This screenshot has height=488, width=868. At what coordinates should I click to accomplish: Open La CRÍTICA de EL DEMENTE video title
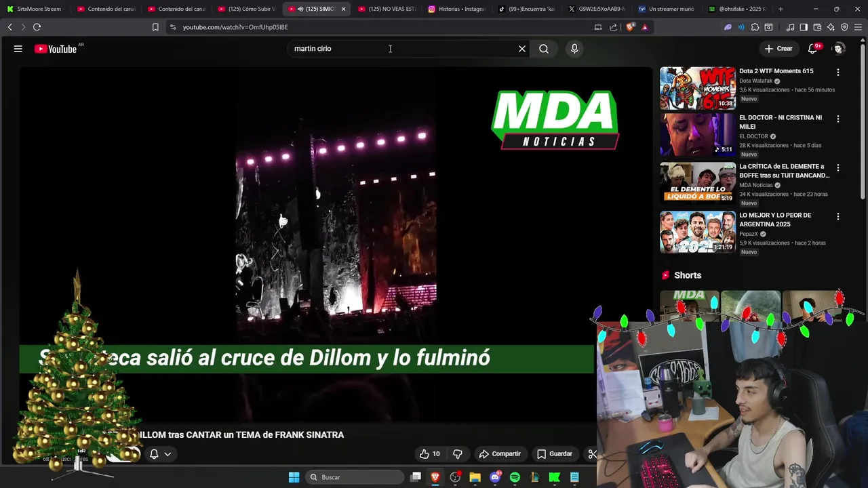click(x=784, y=171)
